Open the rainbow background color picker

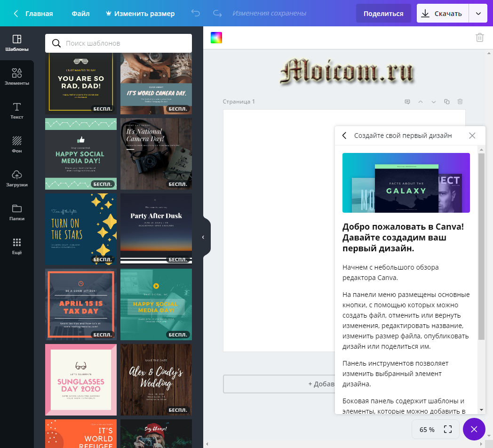click(216, 38)
